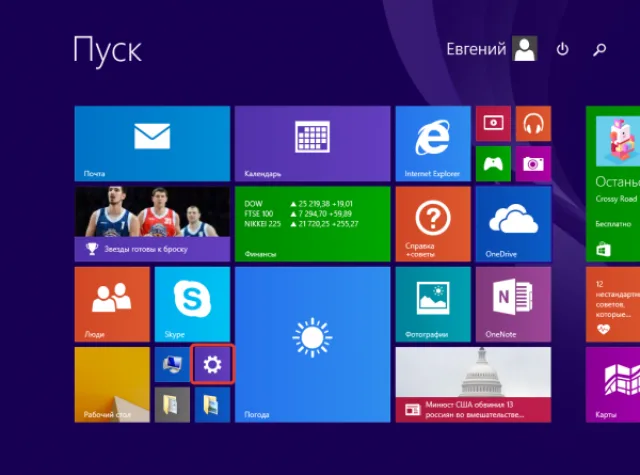Open the gray folder documents tile
The width and height of the screenshot is (640, 475).
(172, 405)
